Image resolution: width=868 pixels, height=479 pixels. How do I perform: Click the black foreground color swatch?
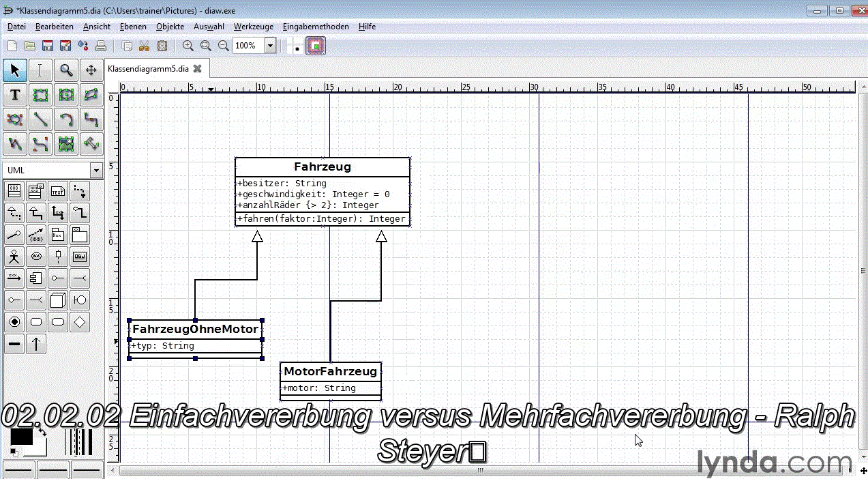click(x=20, y=437)
